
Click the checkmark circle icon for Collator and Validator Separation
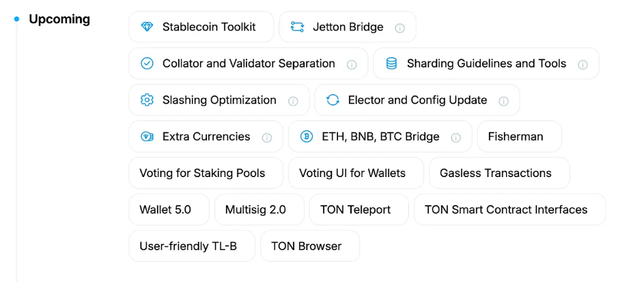coord(147,64)
